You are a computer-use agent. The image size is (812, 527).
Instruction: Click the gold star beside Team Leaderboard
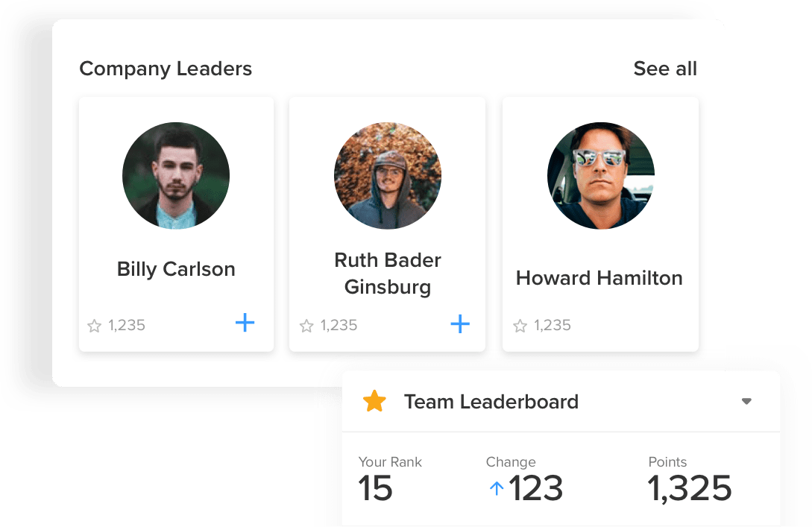pyautogui.click(x=374, y=402)
